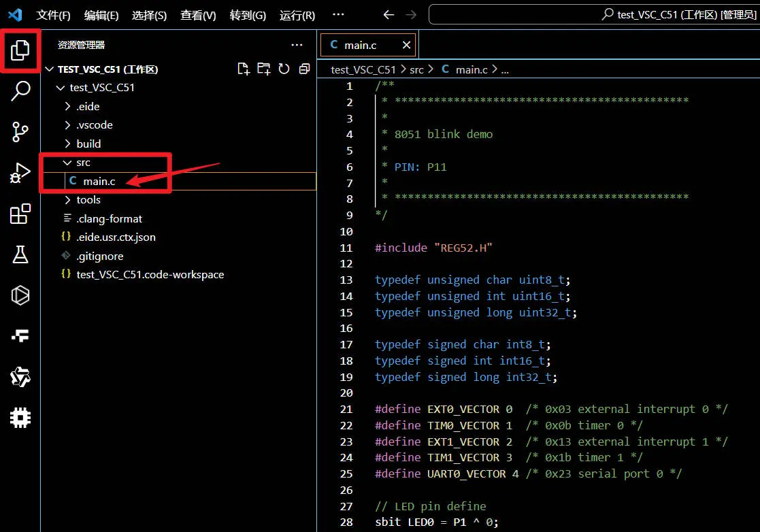760x532 pixels.
Task: Click the New File icon in explorer
Action: coord(243,69)
